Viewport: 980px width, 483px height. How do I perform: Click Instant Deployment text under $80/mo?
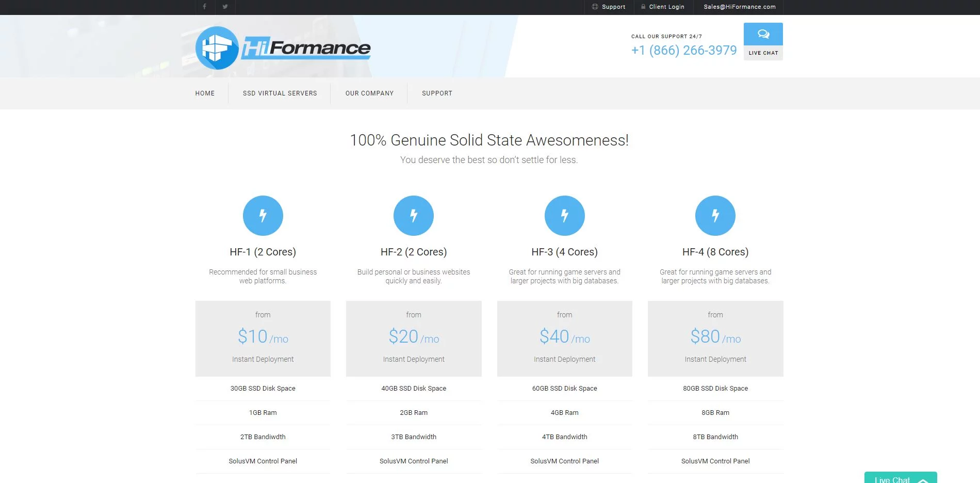[715, 359]
